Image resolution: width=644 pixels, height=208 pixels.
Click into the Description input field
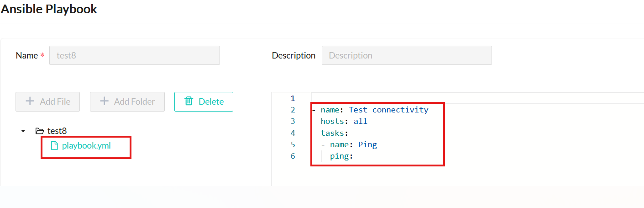[x=406, y=55]
